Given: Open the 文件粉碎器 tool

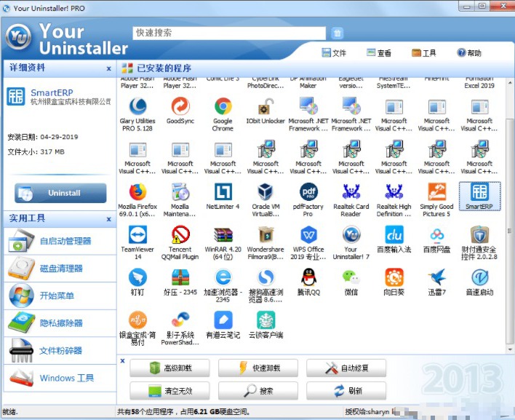Looking at the screenshot, I should [x=60, y=351].
